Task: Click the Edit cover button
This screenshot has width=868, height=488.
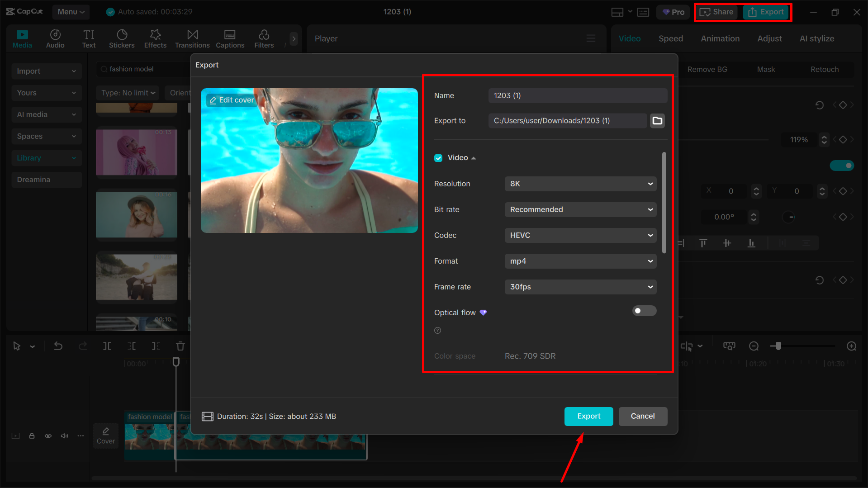Action: coord(231,100)
